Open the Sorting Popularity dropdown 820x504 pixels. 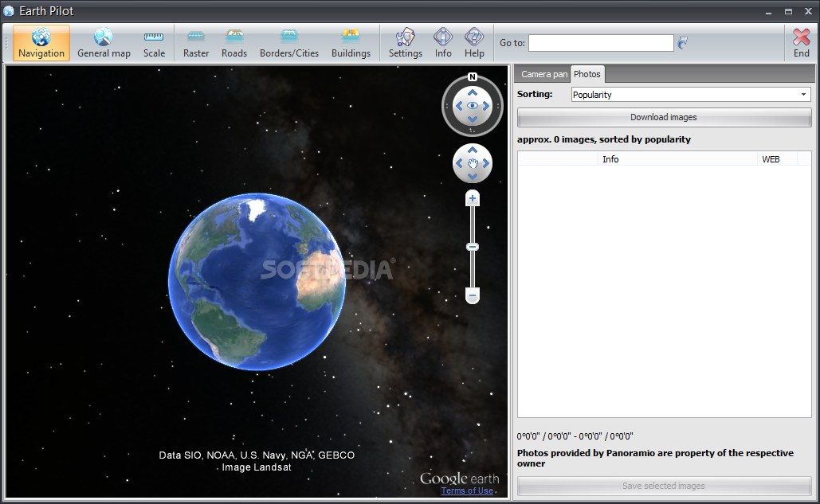click(x=691, y=95)
